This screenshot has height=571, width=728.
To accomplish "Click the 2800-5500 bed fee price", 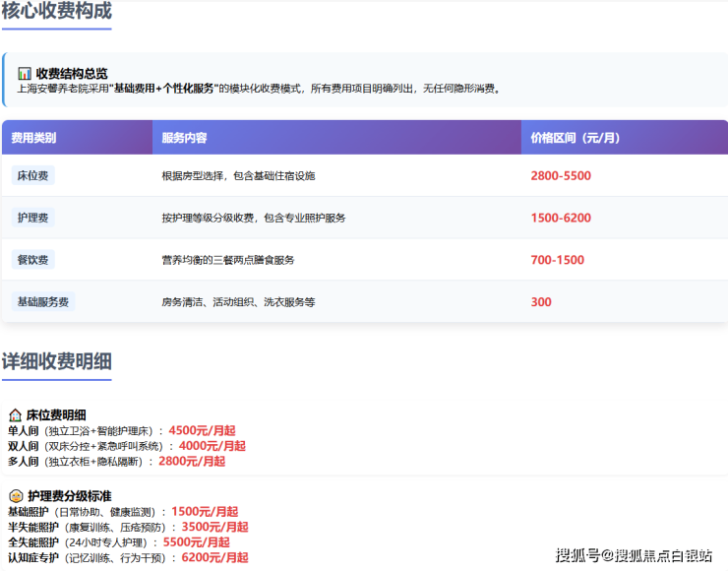I will click(x=561, y=176).
